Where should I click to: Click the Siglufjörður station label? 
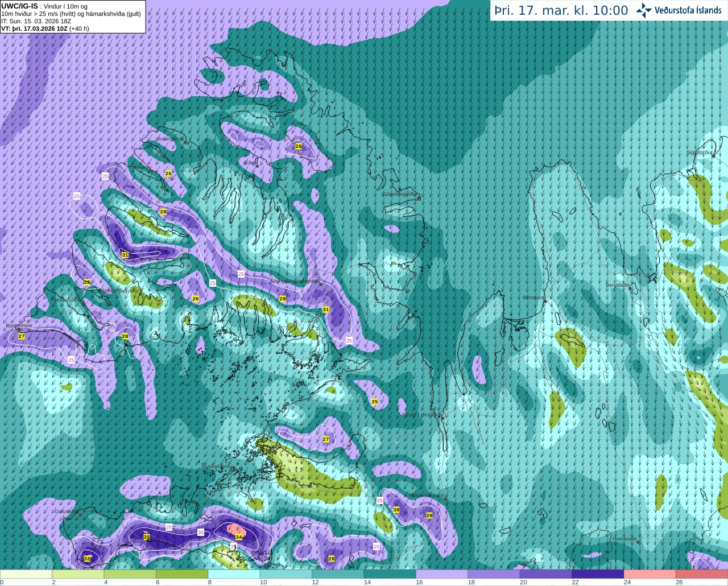(700, 152)
